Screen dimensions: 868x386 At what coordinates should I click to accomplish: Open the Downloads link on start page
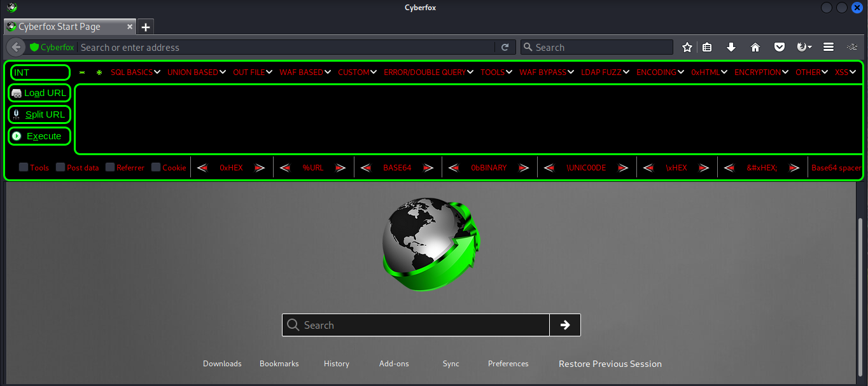coord(222,364)
